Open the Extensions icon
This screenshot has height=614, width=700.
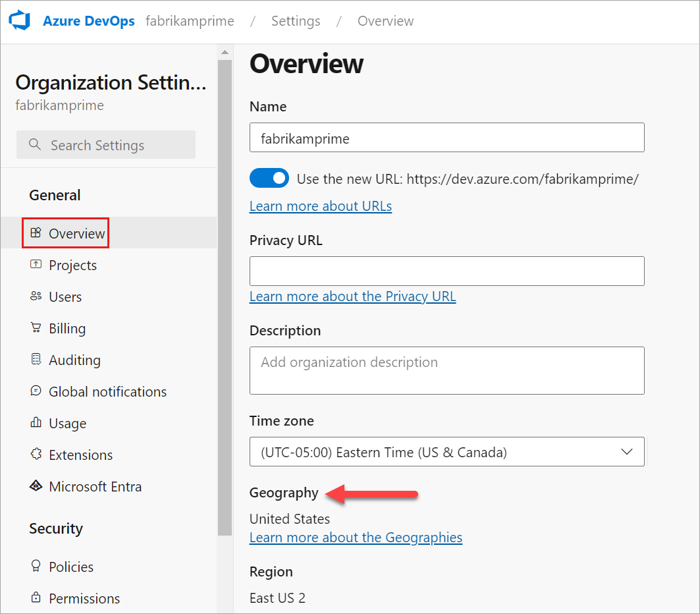point(36,455)
